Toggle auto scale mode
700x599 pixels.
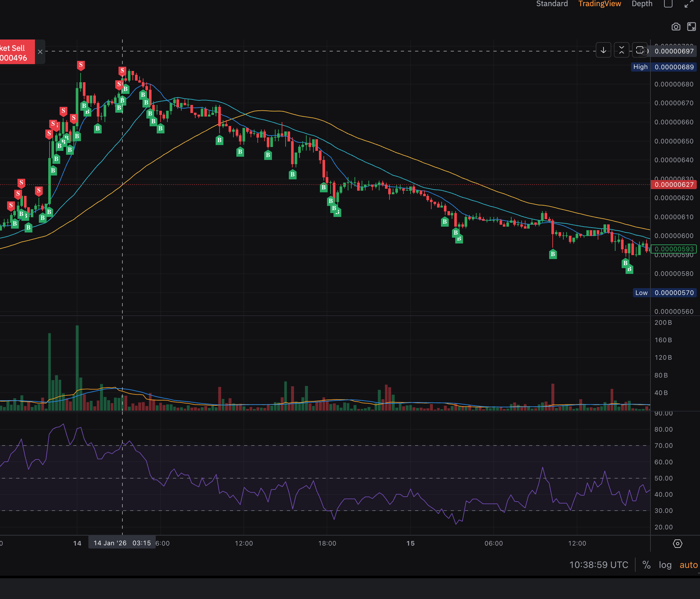click(x=688, y=565)
